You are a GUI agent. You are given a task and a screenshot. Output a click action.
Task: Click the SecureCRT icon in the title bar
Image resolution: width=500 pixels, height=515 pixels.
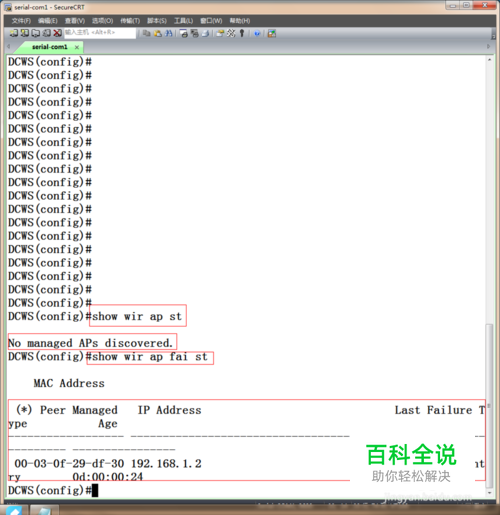pos(8,7)
